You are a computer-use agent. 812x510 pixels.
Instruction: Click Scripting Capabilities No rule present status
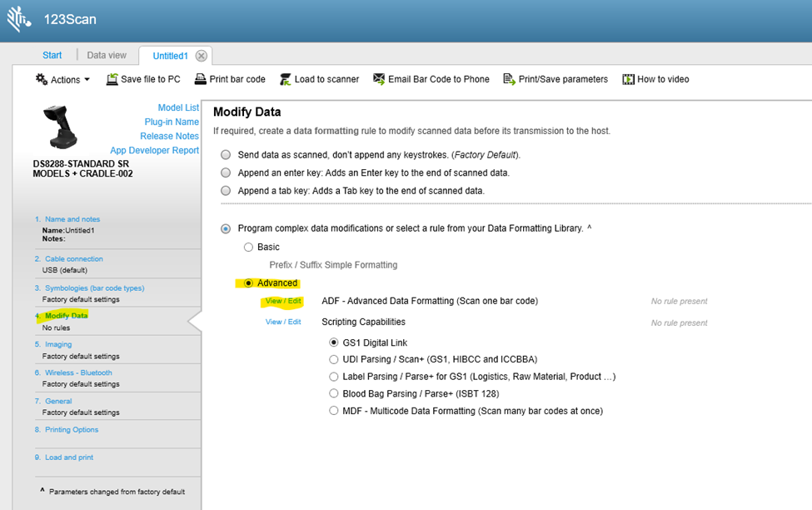[x=679, y=322]
